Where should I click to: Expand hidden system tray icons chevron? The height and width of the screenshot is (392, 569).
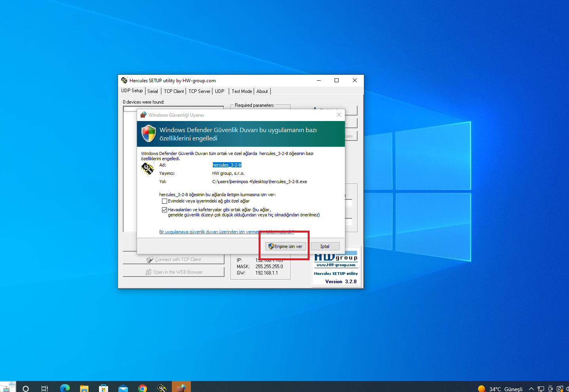click(531, 389)
